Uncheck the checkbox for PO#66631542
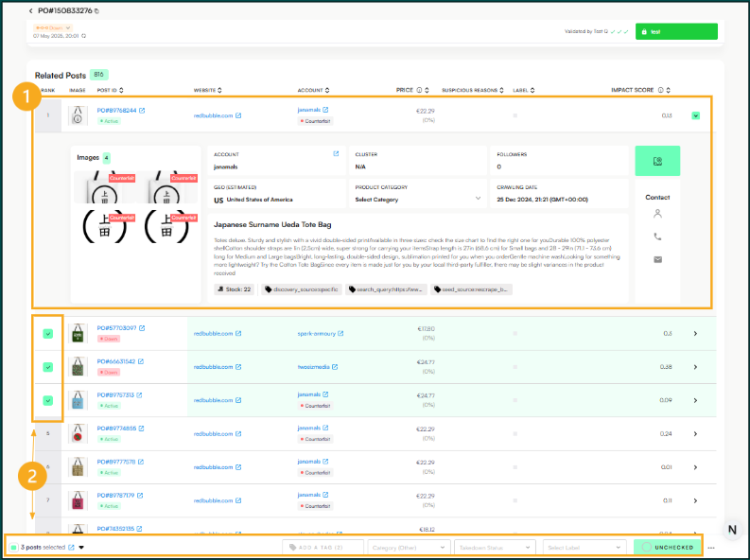 (x=48, y=367)
